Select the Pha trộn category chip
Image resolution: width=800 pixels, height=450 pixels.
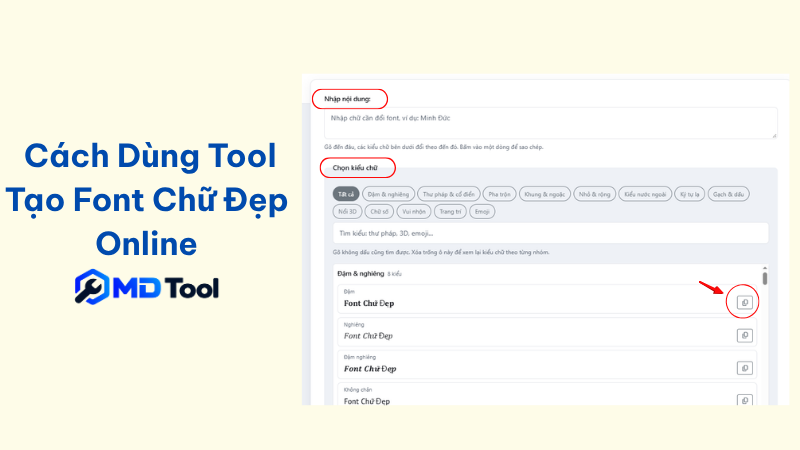tap(499, 194)
